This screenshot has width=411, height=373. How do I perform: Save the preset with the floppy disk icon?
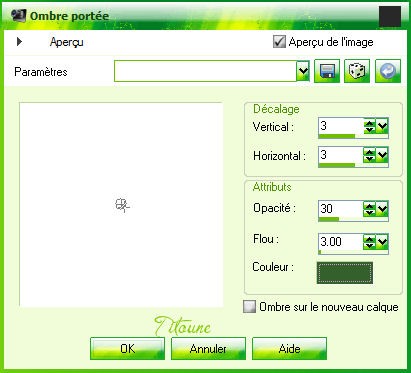(327, 71)
